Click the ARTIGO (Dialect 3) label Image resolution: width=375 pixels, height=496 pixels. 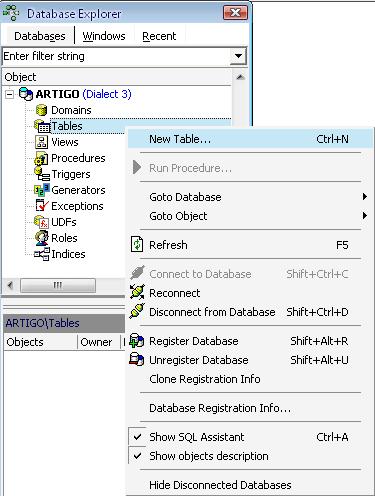click(83, 94)
